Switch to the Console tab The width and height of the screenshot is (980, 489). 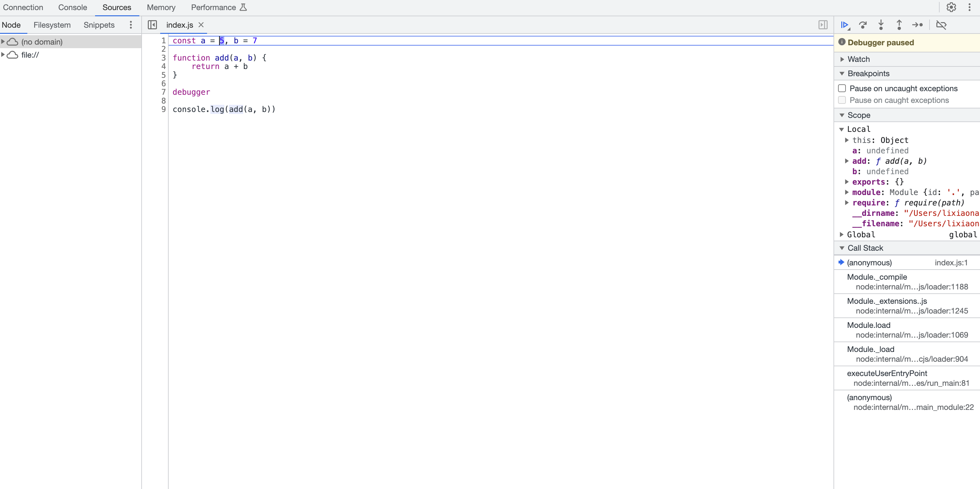coord(72,7)
